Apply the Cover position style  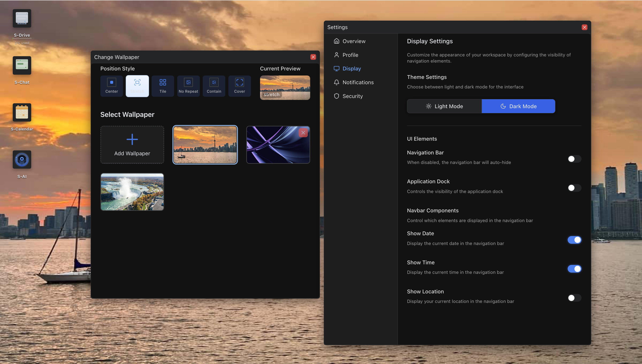tap(239, 86)
